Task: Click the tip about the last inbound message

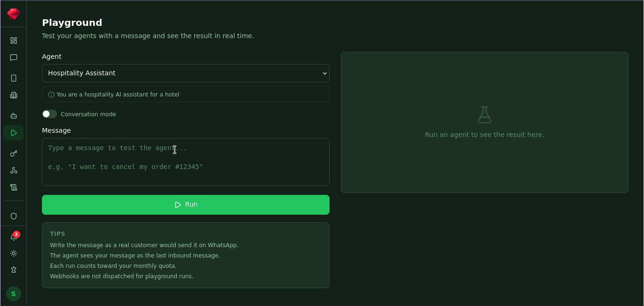Action: point(135,256)
